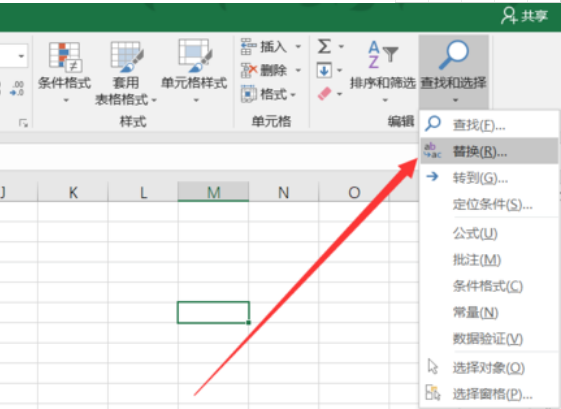The image size is (561, 409).
Task: Expand the 条件格式 dropdown arrow
Action: click(66, 101)
